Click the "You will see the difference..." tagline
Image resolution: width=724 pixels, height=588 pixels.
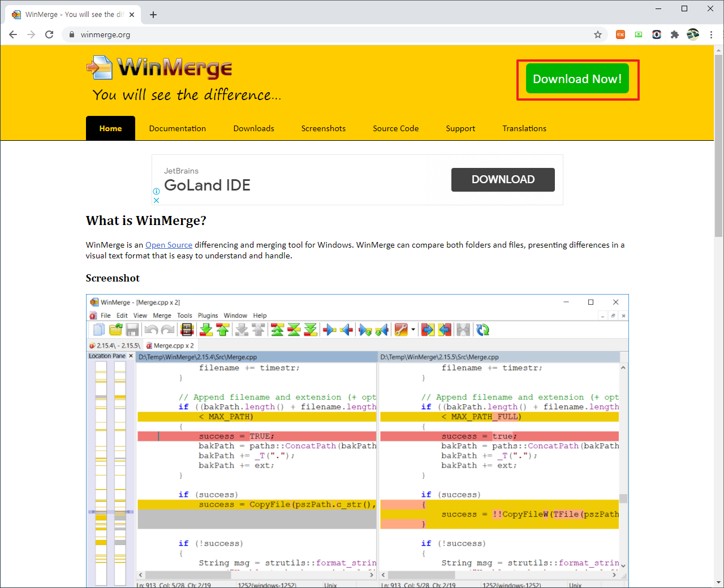[187, 94]
